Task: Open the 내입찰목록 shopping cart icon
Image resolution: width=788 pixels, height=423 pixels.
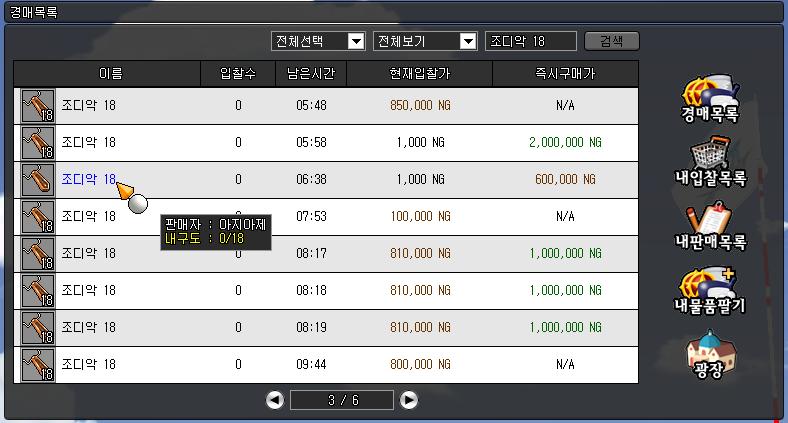Action: pyautogui.click(x=710, y=162)
